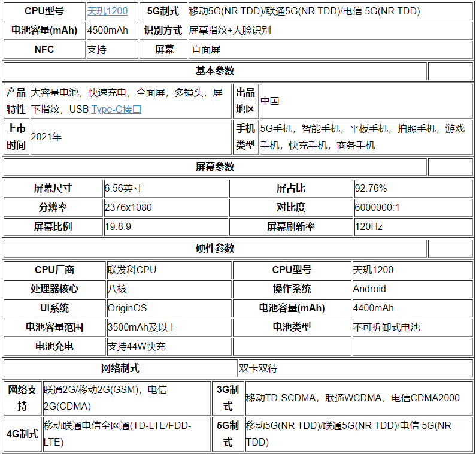Click the 120Hz refresh rate value
The image size is (476, 454).
368,227
